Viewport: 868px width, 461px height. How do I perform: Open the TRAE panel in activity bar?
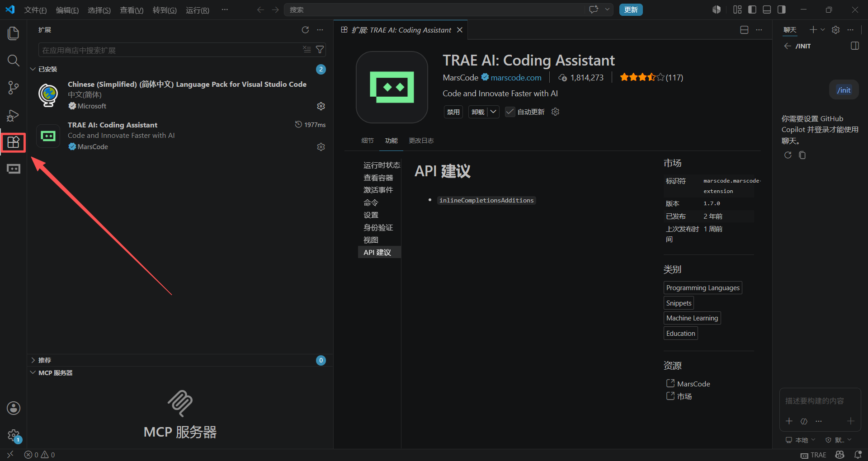(14, 169)
